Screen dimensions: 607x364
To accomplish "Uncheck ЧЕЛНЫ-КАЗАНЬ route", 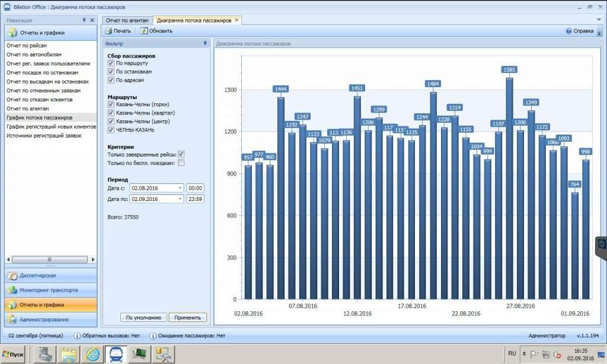I will (x=111, y=130).
